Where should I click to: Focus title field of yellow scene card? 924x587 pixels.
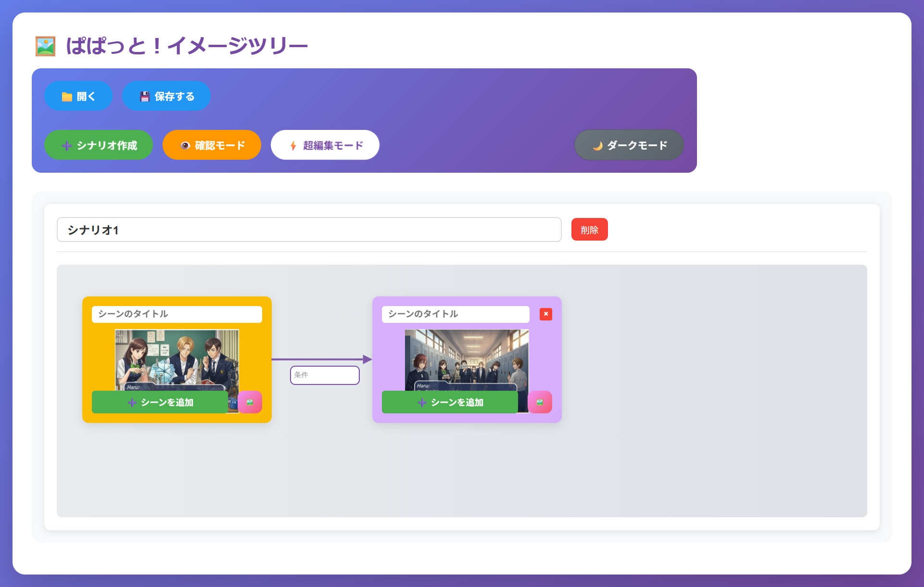pyautogui.click(x=177, y=314)
